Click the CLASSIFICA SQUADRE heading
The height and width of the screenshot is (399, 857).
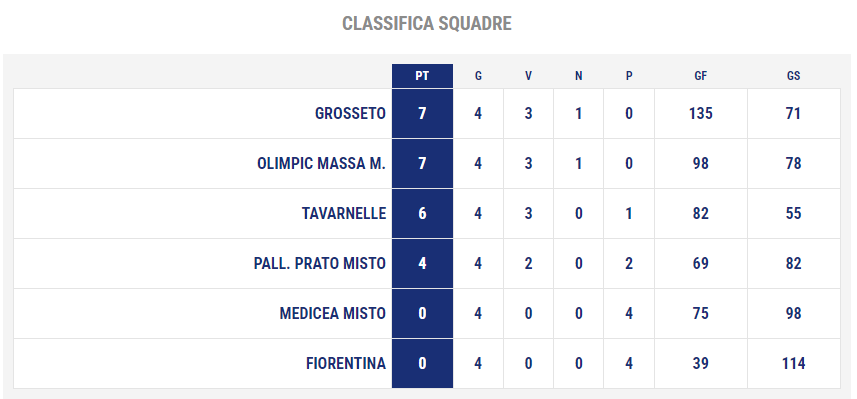[x=427, y=24]
